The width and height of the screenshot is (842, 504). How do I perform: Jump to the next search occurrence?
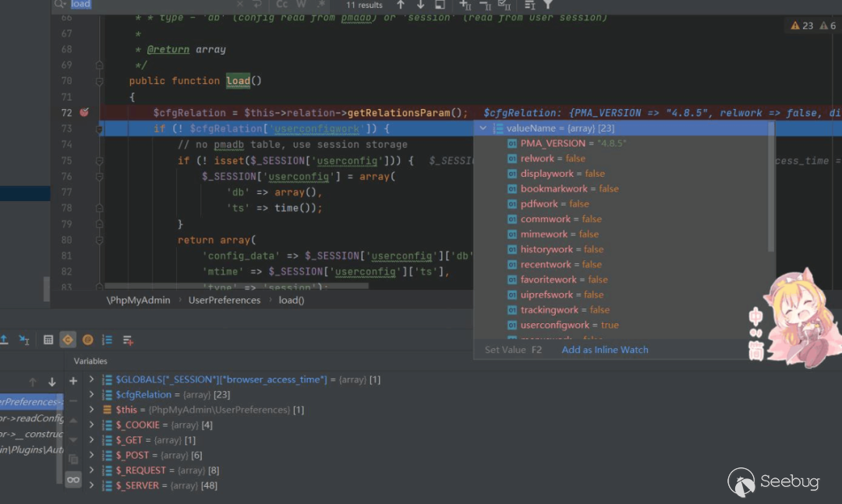[420, 5]
